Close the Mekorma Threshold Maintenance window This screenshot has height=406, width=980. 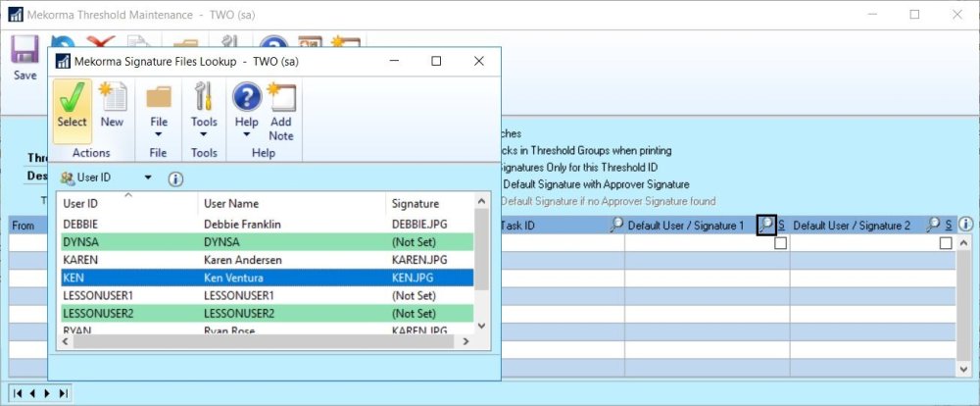pyautogui.click(x=957, y=15)
